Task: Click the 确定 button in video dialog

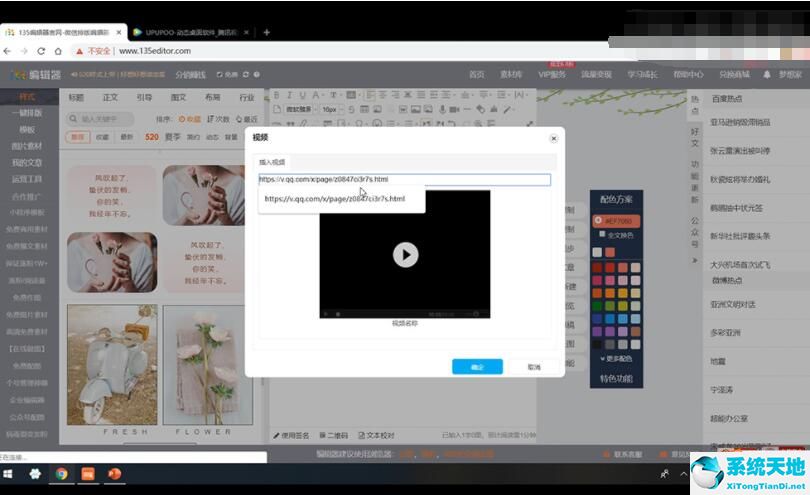Action: [x=477, y=367]
